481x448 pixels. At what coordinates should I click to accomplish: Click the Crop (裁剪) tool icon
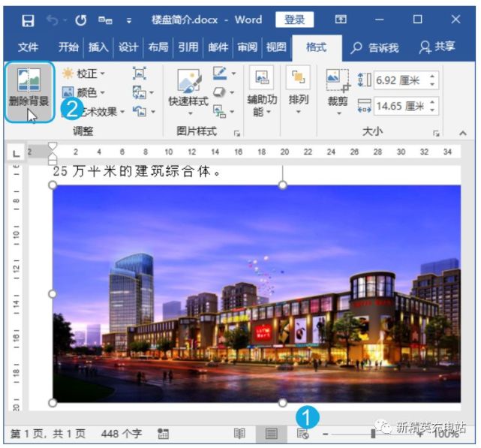tap(338, 80)
